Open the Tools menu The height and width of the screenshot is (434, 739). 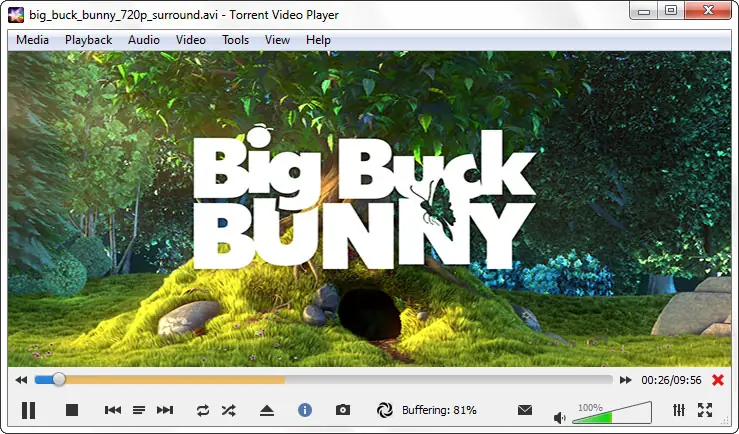tap(235, 40)
